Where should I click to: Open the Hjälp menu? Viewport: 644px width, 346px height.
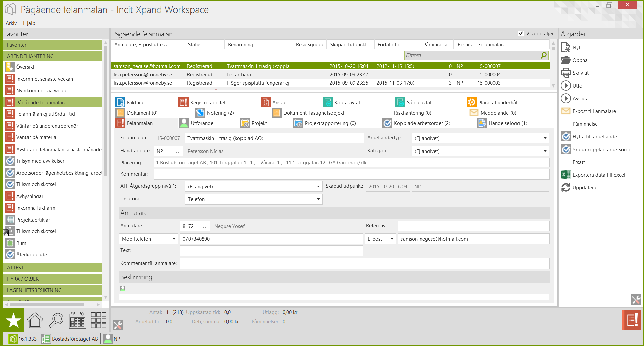click(x=29, y=23)
